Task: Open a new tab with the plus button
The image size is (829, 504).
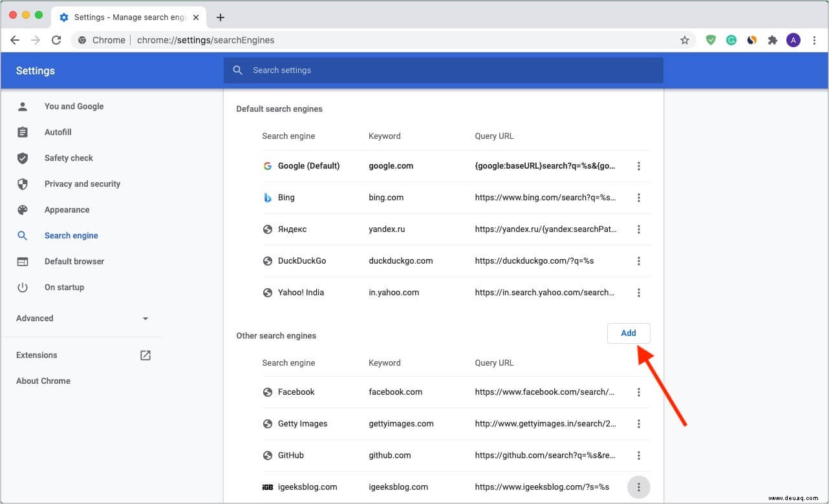Action: point(221,17)
